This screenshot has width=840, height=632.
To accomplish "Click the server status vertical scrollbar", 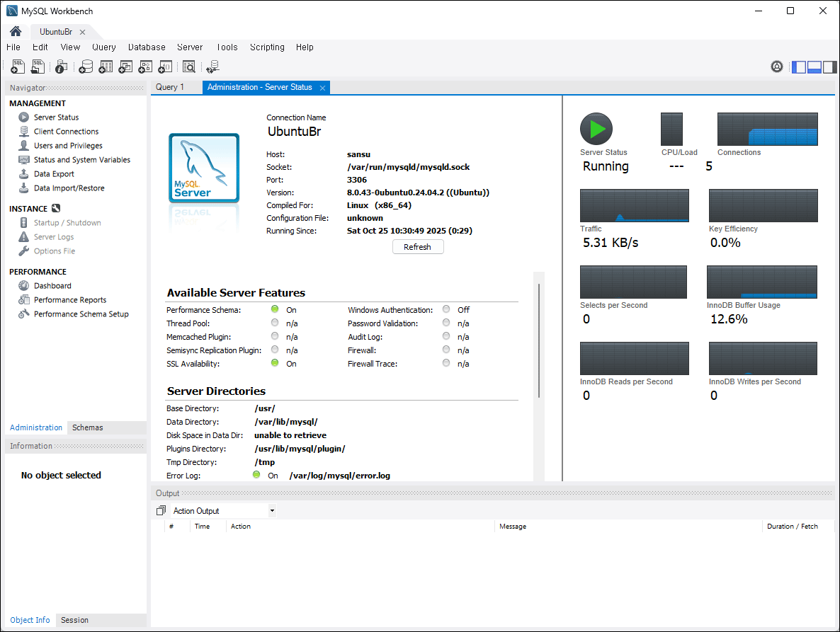I will (539, 341).
